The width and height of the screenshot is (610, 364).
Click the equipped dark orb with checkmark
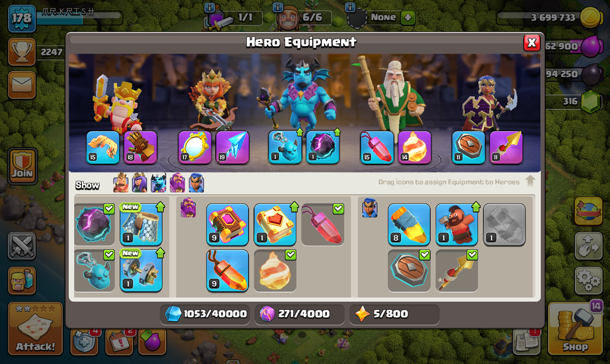[x=94, y=225]
